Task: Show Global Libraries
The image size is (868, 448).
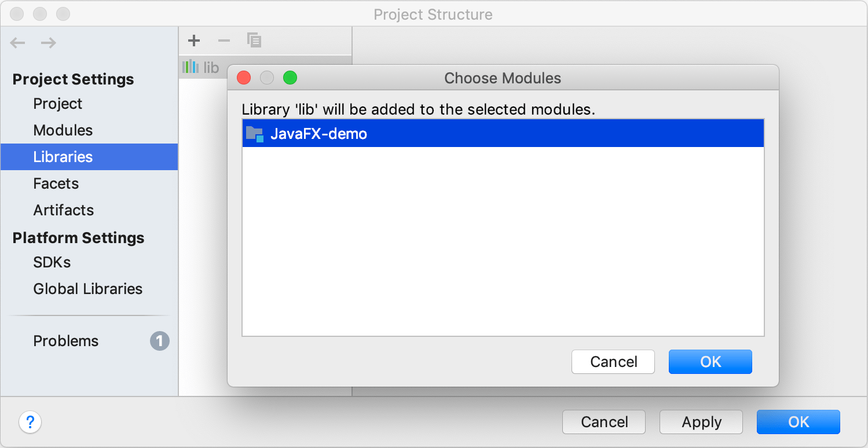Action: point(88,289)
